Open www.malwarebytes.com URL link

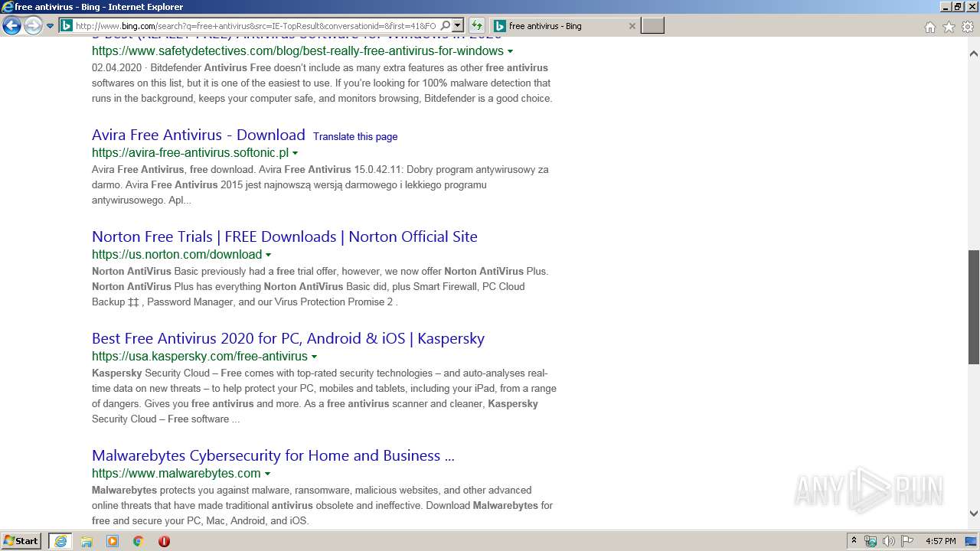click(176, 474)
